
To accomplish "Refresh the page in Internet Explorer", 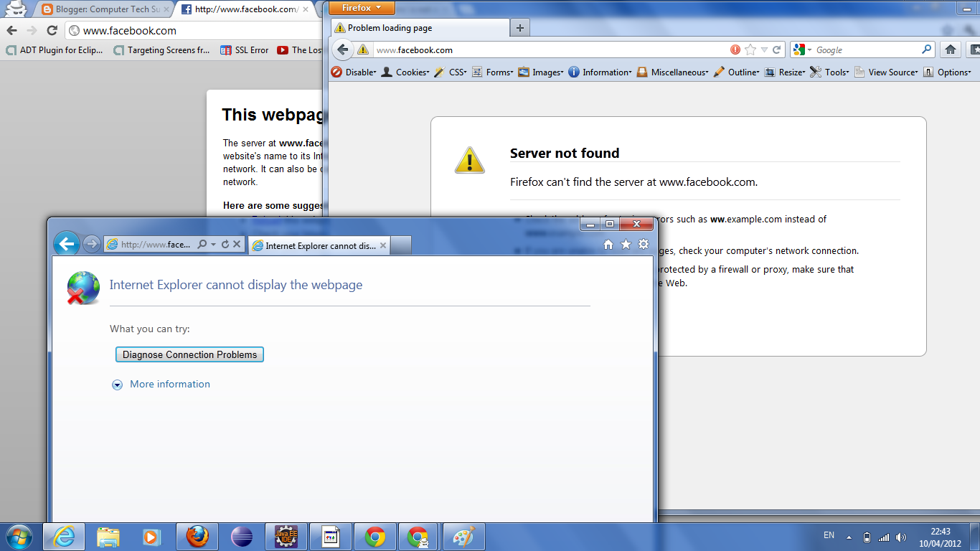I will pos(225,245).
